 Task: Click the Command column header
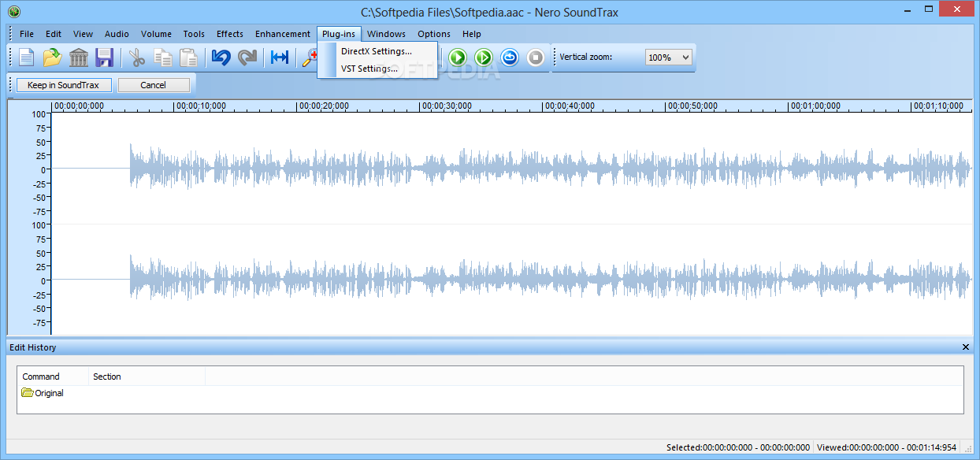click(x=54, y=377)
